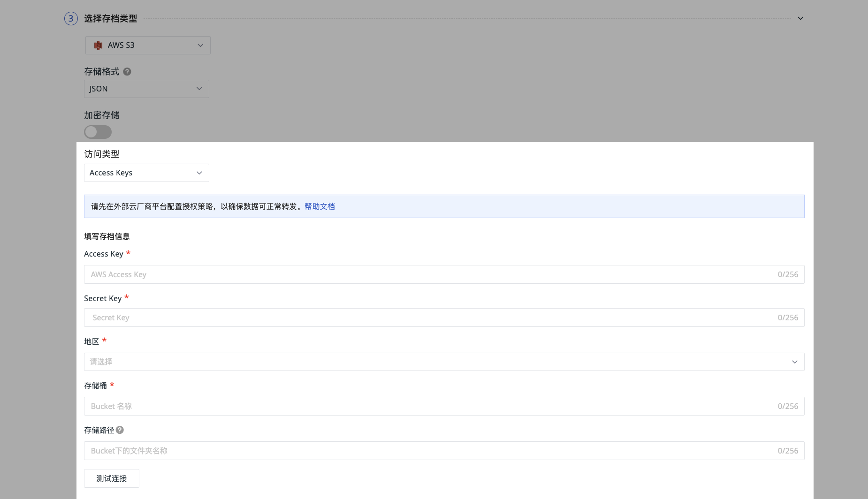Click the help icon beside 存储格式
The height and width of the screenshot is (499, 868).
(127, 72)
